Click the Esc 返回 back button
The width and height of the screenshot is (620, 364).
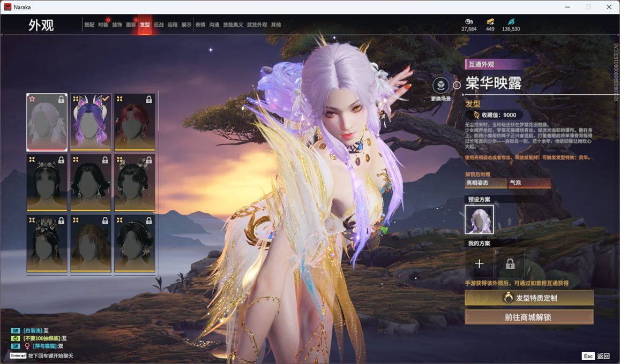pyautogui.click(x=596, y=356)
